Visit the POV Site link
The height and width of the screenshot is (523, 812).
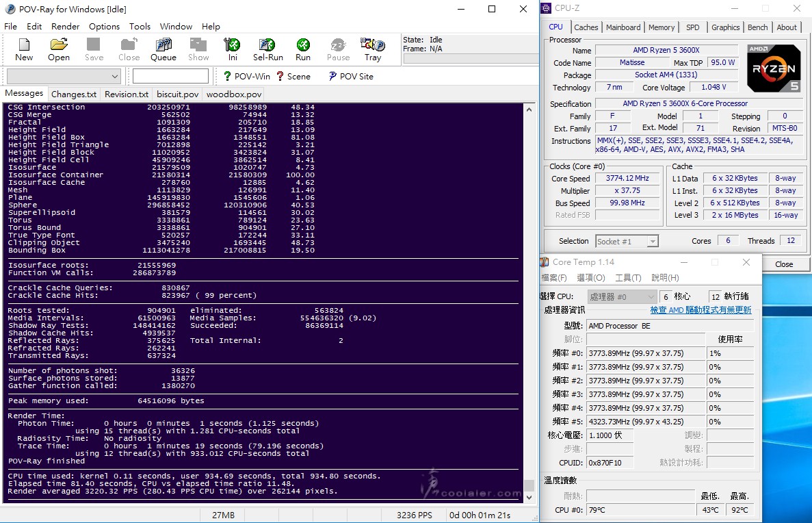tap(350, 76)
